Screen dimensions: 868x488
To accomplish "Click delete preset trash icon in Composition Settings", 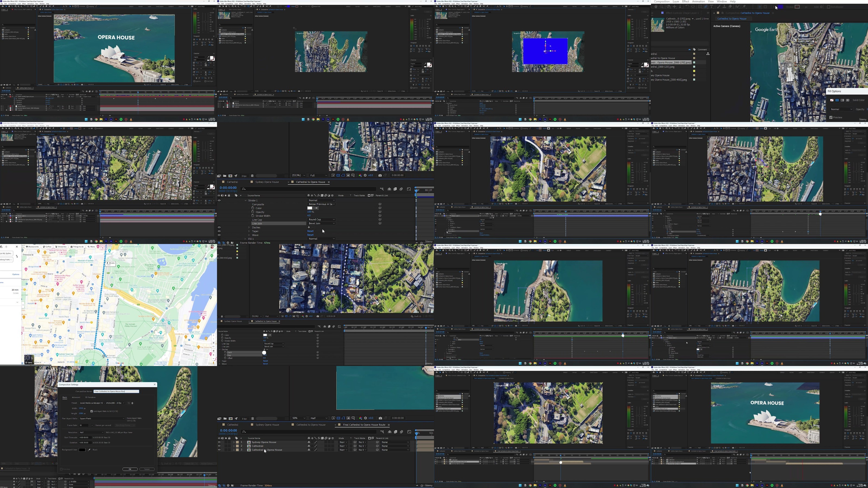I will [x=132, y=403].
